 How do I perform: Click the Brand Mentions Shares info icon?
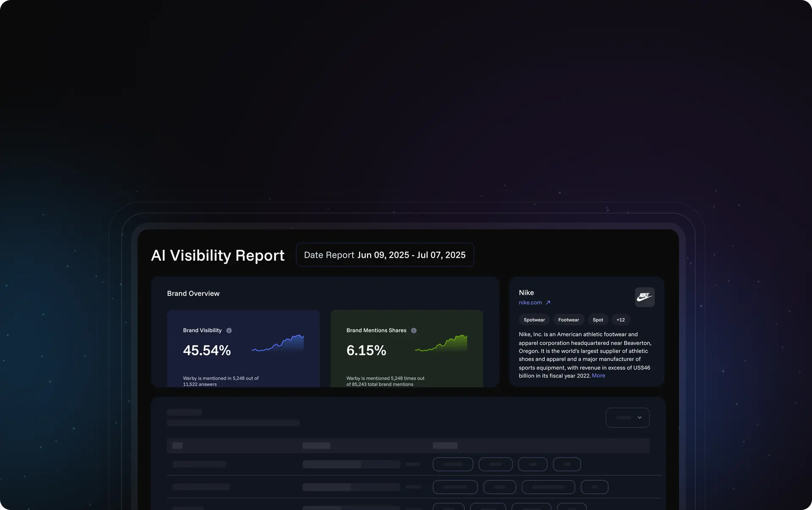click(414, 331)
